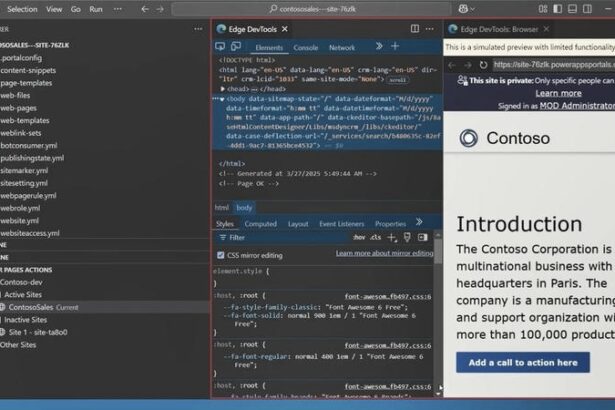Open the sitesetting.yml file

point(24,183)
